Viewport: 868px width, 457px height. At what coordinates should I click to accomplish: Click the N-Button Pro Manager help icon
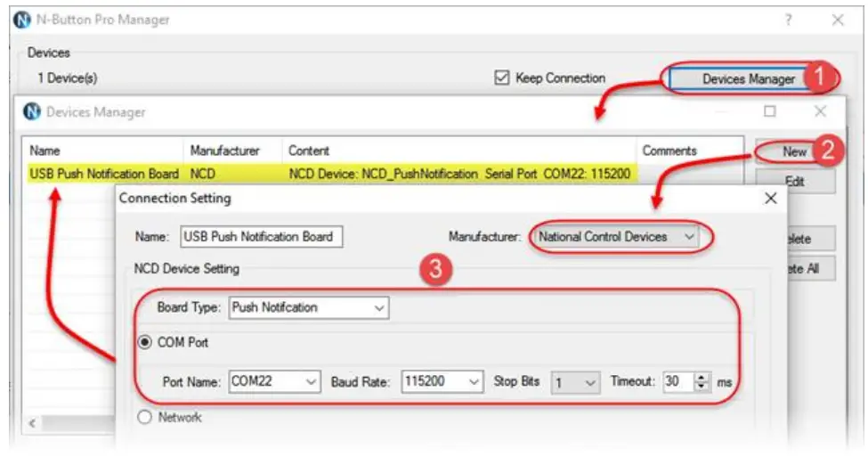[788, 20]
